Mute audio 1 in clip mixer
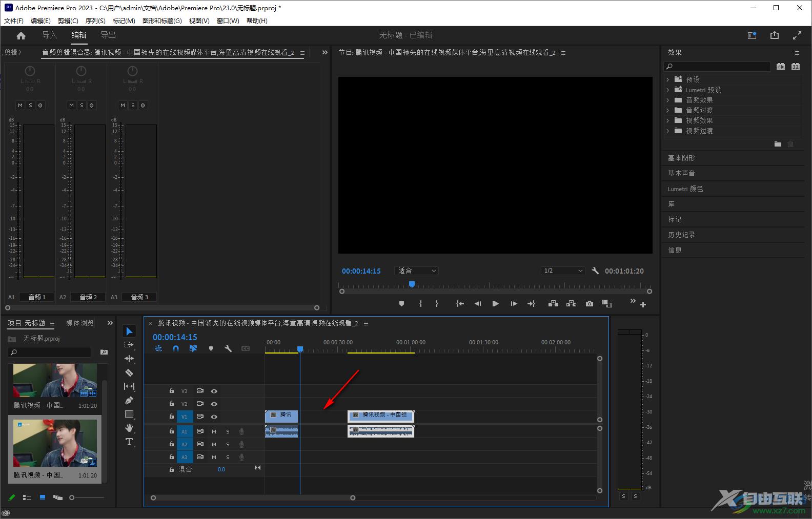812x519 pixels. [x=20, y=105]
